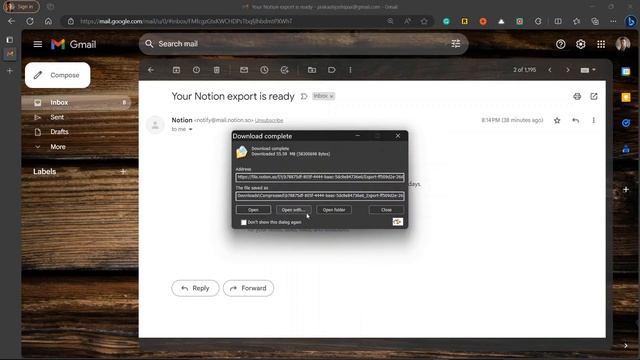
Task: Forward the Notion email
Action: (x=248, y=288)
